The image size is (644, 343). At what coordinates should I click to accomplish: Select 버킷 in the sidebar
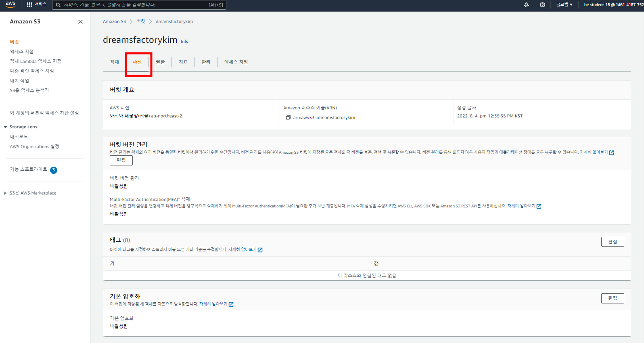[x=15, y=42]
